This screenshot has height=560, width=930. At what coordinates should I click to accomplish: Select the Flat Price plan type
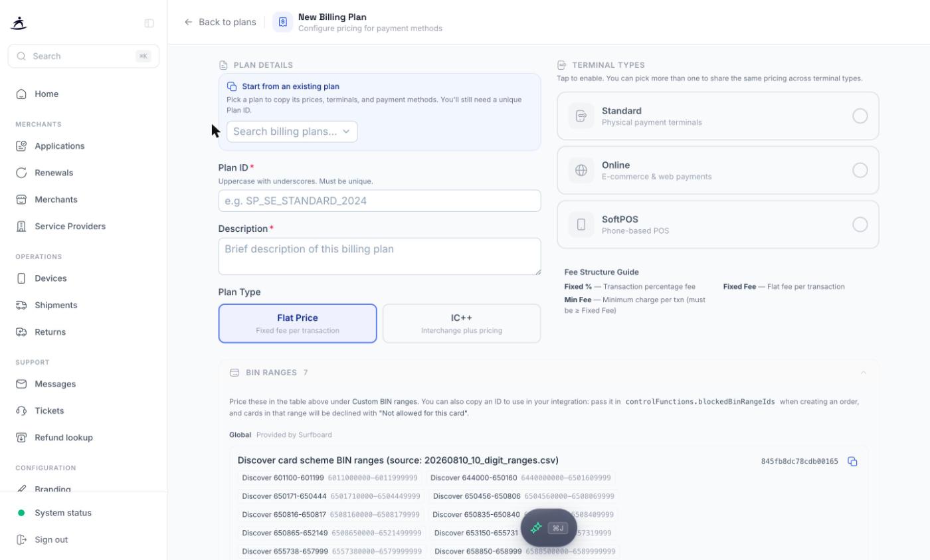tap(298, 324)
